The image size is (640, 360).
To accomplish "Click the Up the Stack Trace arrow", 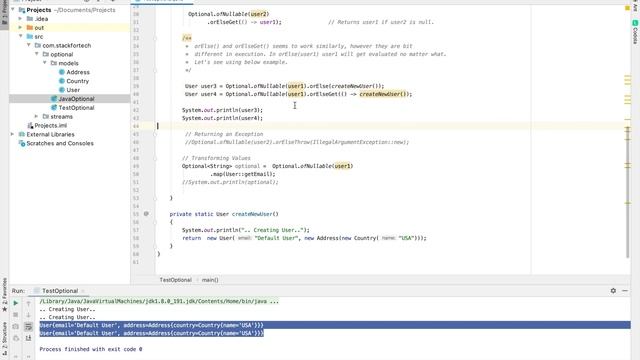I will pos(28,303).
